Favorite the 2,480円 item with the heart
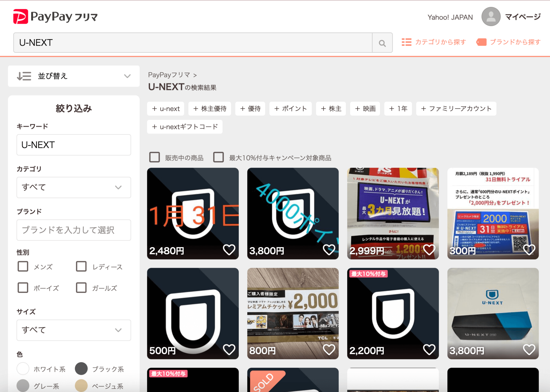Screen dimensions: 550x392 (229, 250)
